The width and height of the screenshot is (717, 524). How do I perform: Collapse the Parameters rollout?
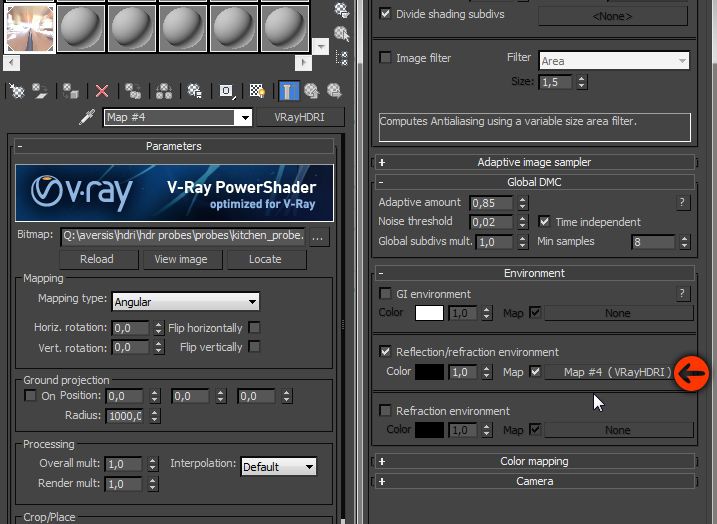(174, 146)
